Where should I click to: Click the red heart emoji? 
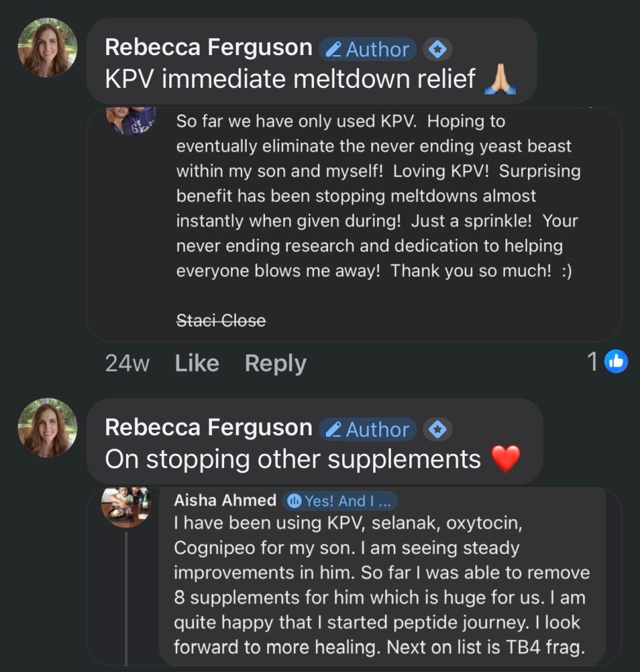[x=505, y=459]
